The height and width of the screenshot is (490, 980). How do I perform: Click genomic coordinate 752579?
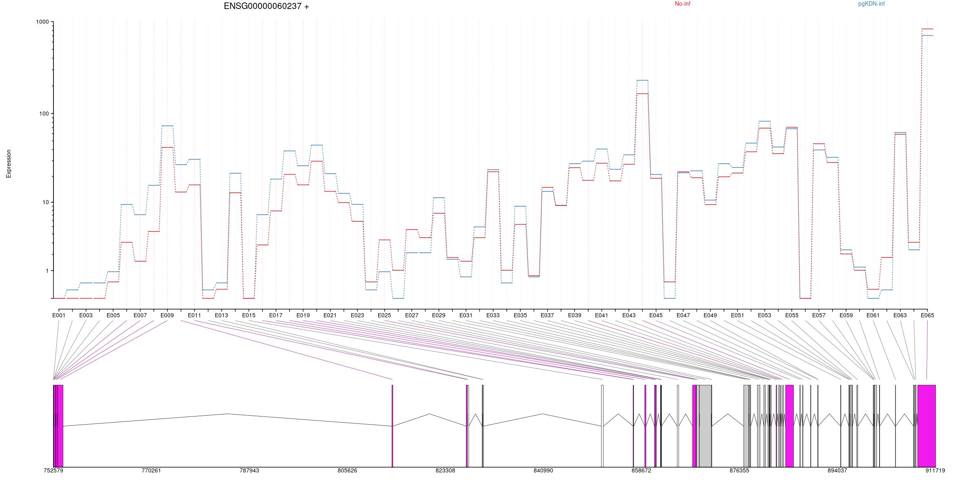pos(53,470)
